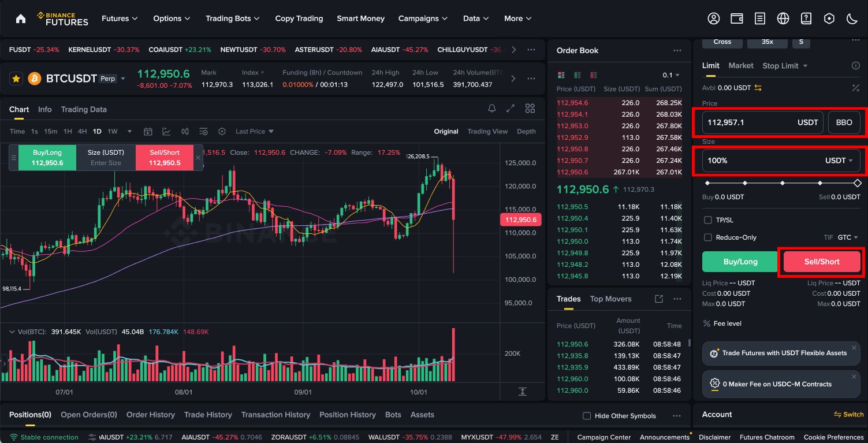Click the 50% point on size slider

pyautogui.click(x=782, y=183)
